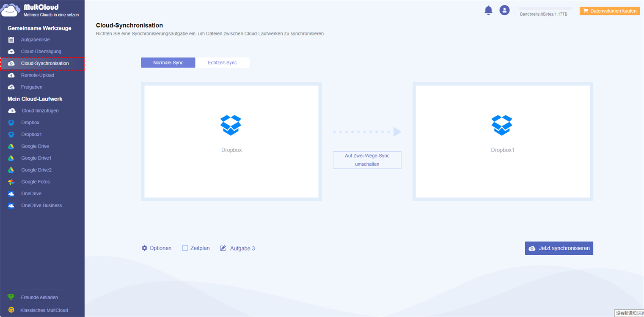The image size is (644, 317).
Task: Click the Datenvolumen kaufen button
Action: 610,11
